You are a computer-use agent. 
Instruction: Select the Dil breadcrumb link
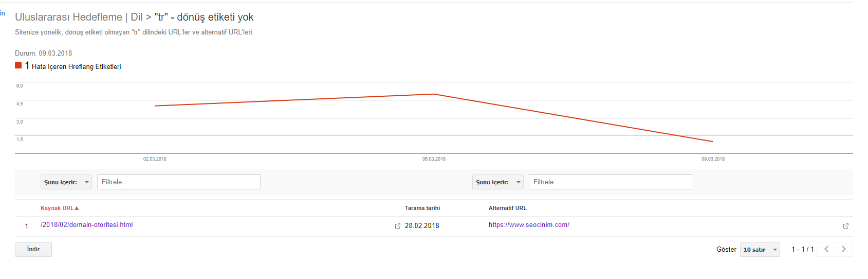pyautogui.click(x=137, y=17)
